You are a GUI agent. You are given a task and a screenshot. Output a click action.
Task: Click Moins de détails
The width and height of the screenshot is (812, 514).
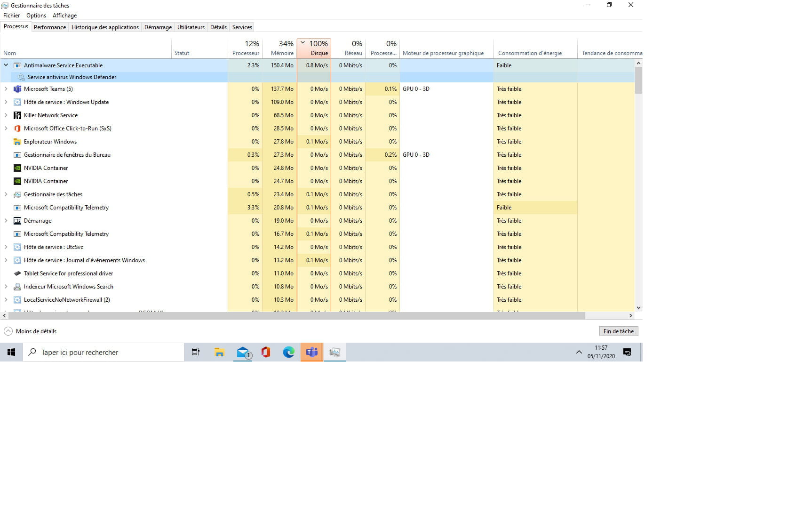pyautogui.click(x=30, y=331)
